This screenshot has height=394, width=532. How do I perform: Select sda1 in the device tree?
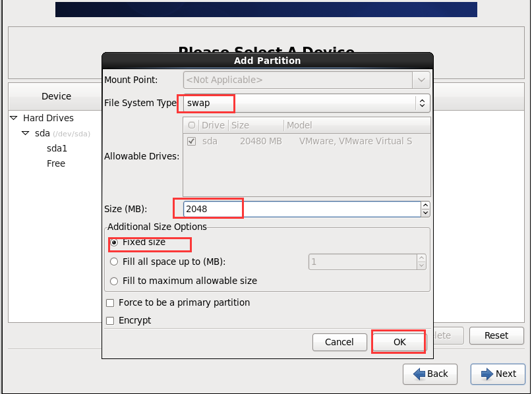(x=57, y=148)
